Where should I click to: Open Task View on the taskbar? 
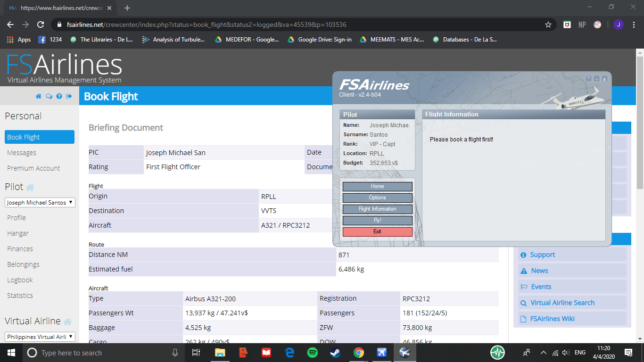pyautogui.click(x=196, y=353)
